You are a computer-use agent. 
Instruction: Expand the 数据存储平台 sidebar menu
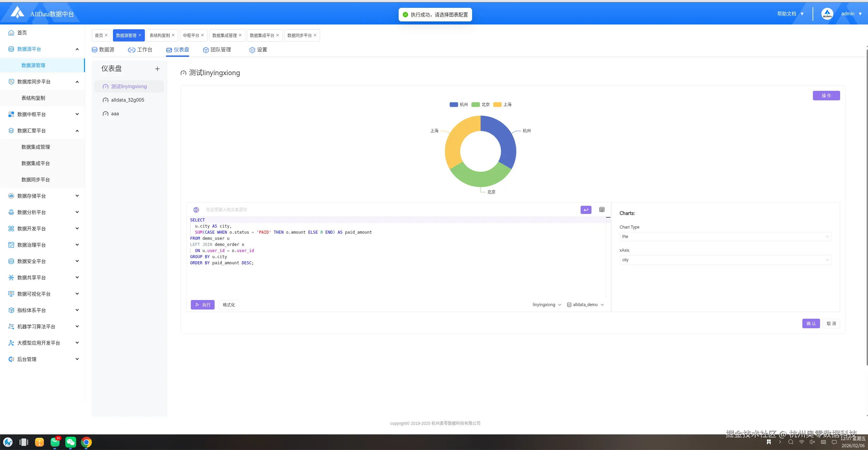click(43, 196)
